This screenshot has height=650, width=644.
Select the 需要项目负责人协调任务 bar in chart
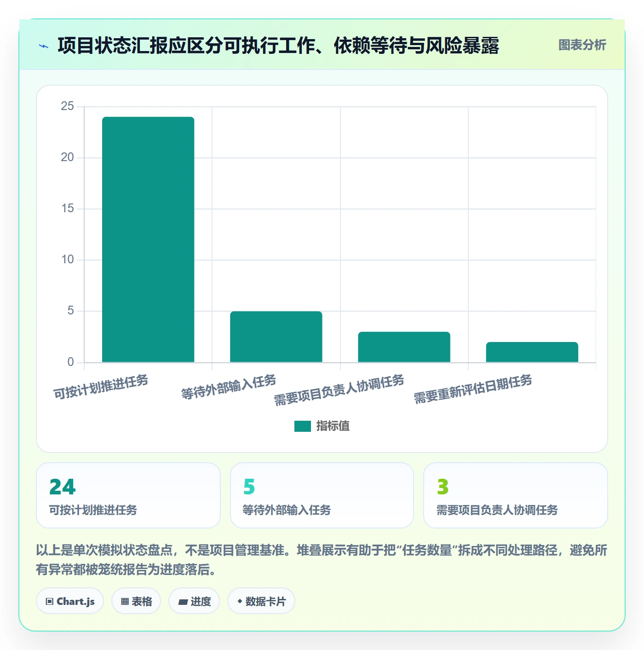404,347
